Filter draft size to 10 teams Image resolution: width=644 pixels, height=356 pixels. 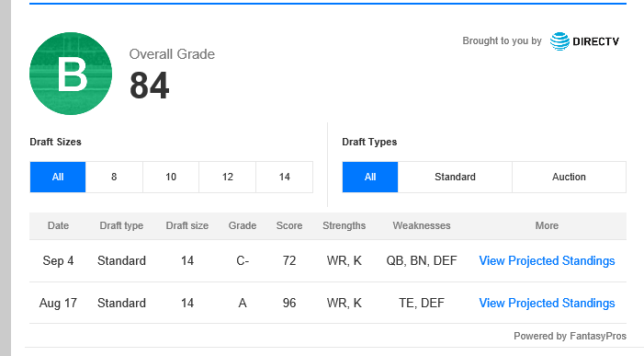[171, 177]
